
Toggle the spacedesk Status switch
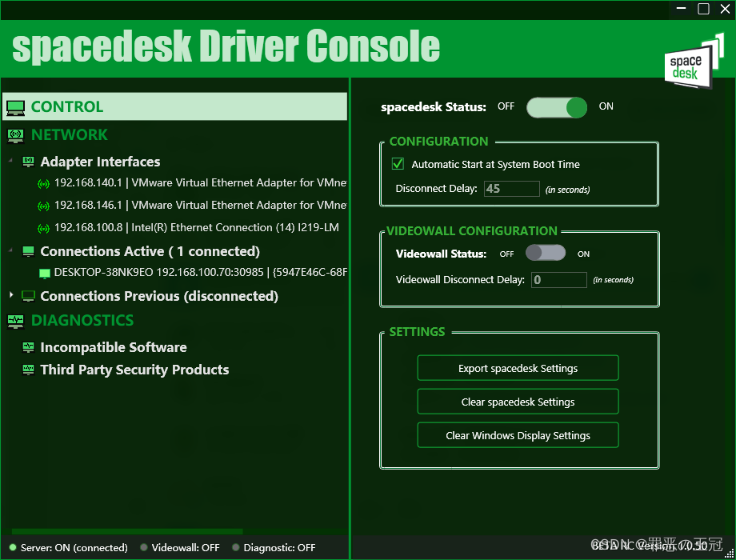click(557, 107)
